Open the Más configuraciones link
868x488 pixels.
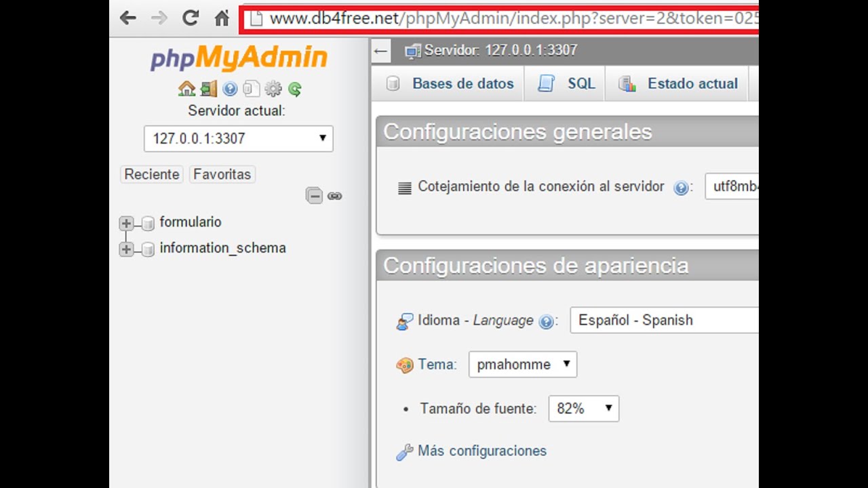pos(482,451)
